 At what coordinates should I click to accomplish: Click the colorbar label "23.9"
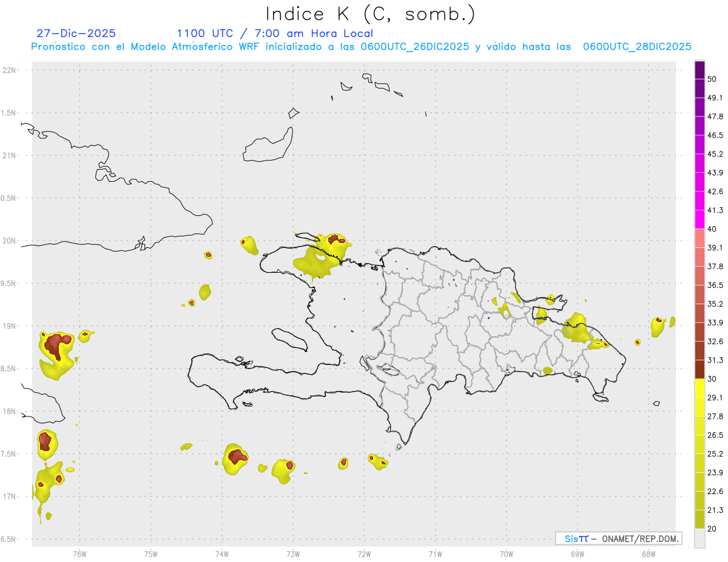[716, 473]
